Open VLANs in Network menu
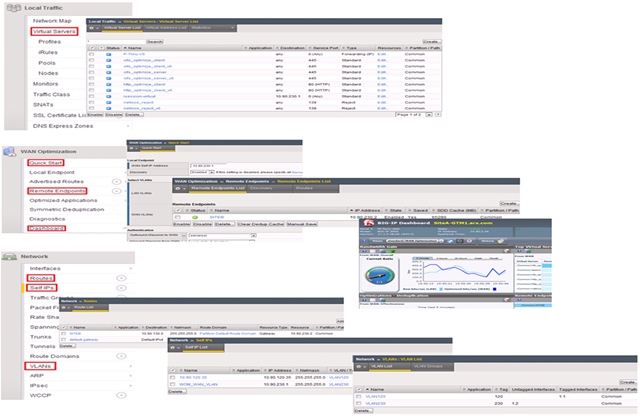 tap(40, 366)
